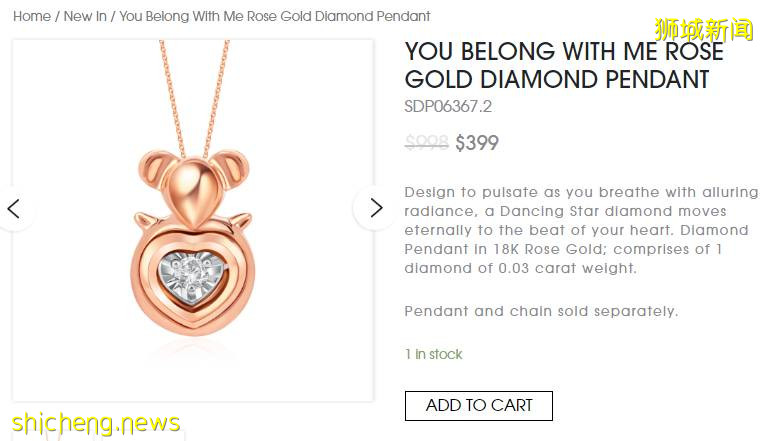Click the SDP06367.2 product code
The width and height of the screenshot is (768, 441).
click(x=448, y=107)
